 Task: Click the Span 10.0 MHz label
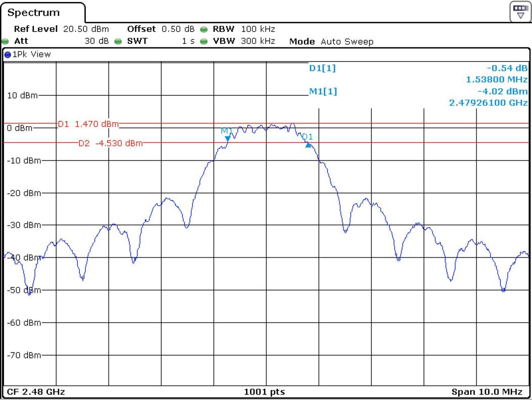pos(487,392)
